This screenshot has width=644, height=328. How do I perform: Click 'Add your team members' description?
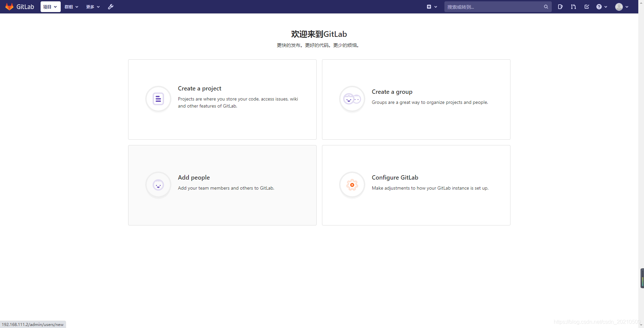click(226, 188)
